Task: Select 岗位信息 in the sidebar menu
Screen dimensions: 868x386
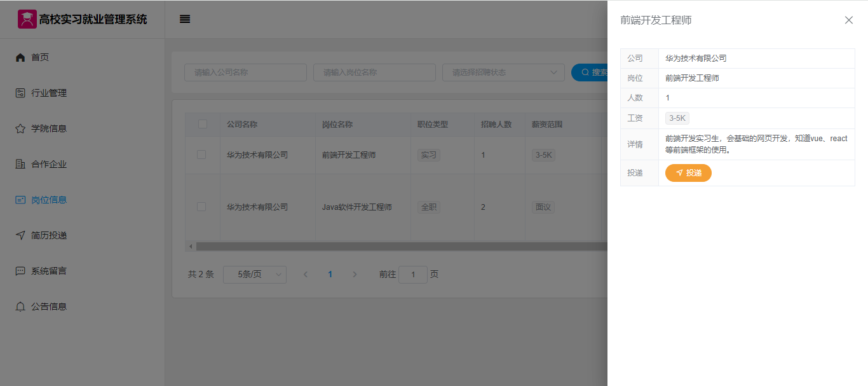Action: 49,200
